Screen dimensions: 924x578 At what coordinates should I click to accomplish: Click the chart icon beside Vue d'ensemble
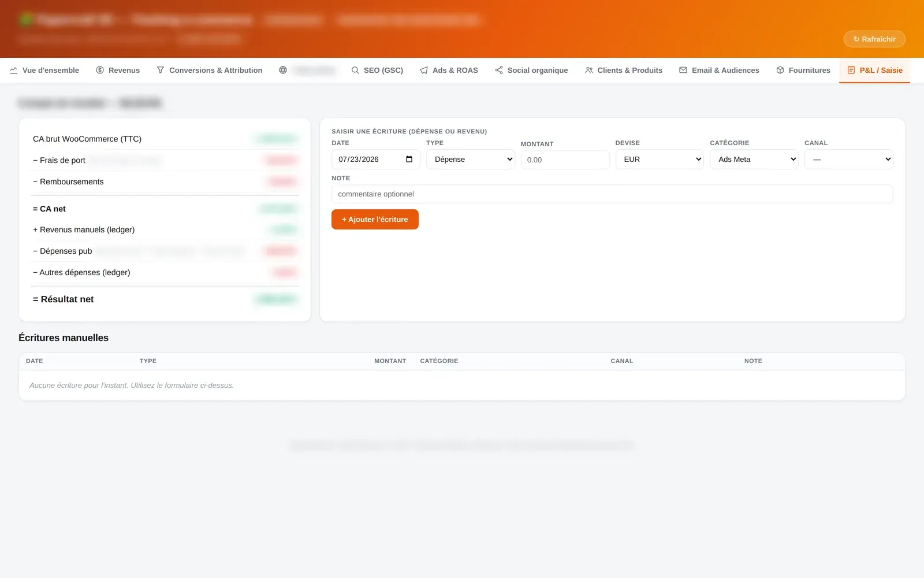pos(13,70)
